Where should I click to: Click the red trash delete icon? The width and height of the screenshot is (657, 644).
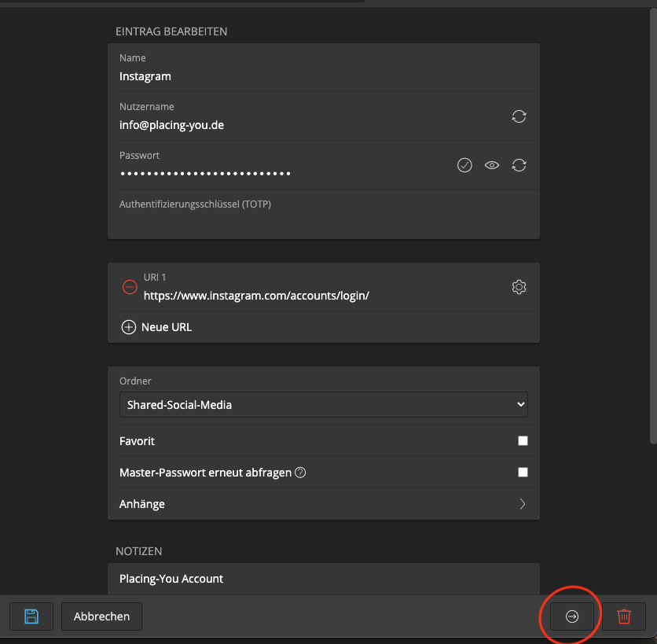(624, 616)
